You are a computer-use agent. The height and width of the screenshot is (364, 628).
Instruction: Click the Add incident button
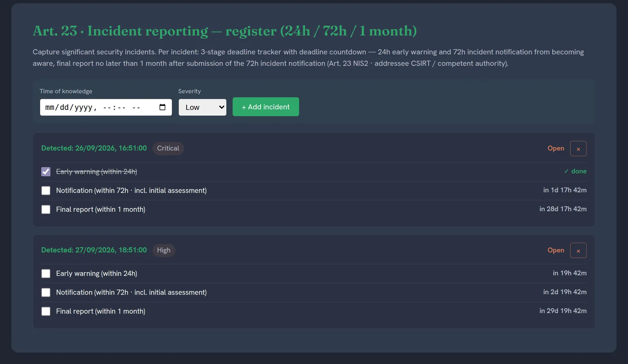[x=266, y=107]
